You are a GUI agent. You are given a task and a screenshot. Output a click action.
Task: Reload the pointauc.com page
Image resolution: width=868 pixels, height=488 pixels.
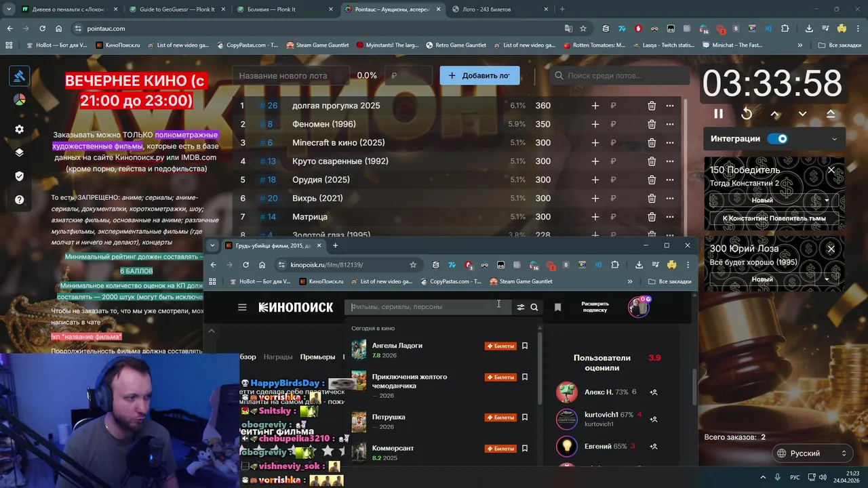pyautogui.click(x=42, y=28)
